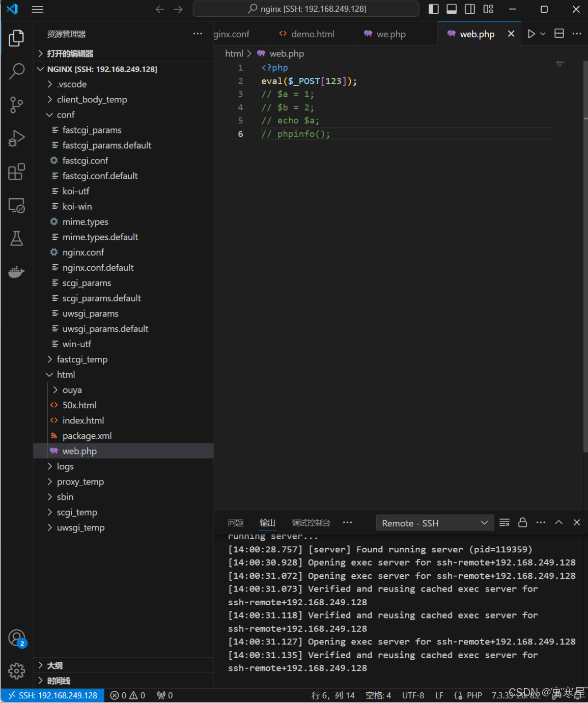The width and height of the screenshot is (588, 703).
Task: Open index.html in the file tree
Action: pos(123,420)
